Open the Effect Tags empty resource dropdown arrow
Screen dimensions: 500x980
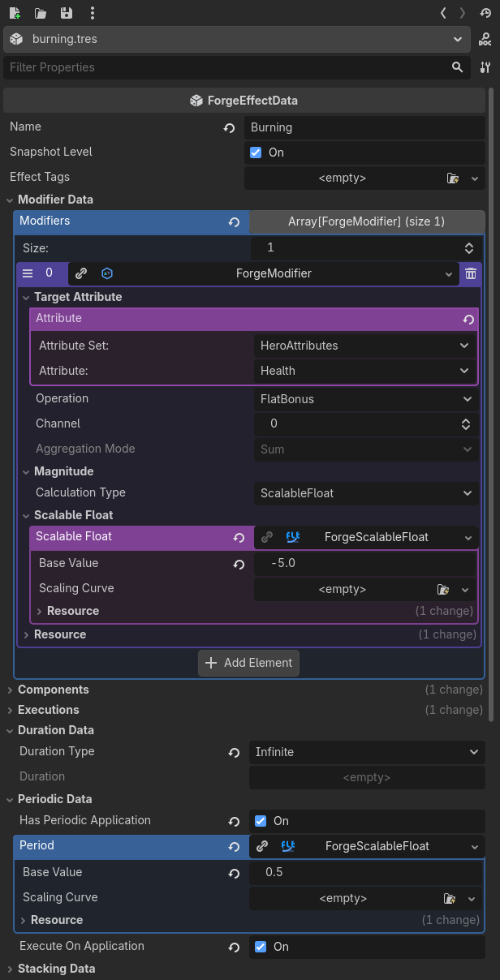click(x=475, y=178)
